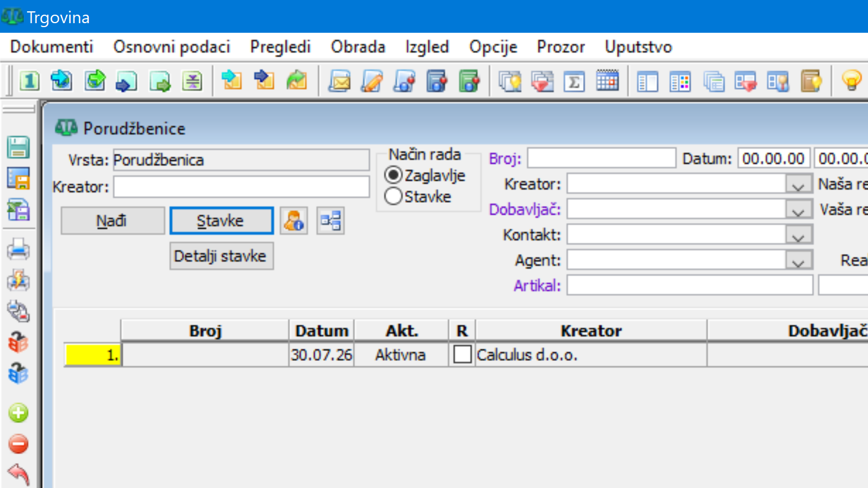
Task: Expand the Dobavljač dropdown
Action: coord(798,210)
